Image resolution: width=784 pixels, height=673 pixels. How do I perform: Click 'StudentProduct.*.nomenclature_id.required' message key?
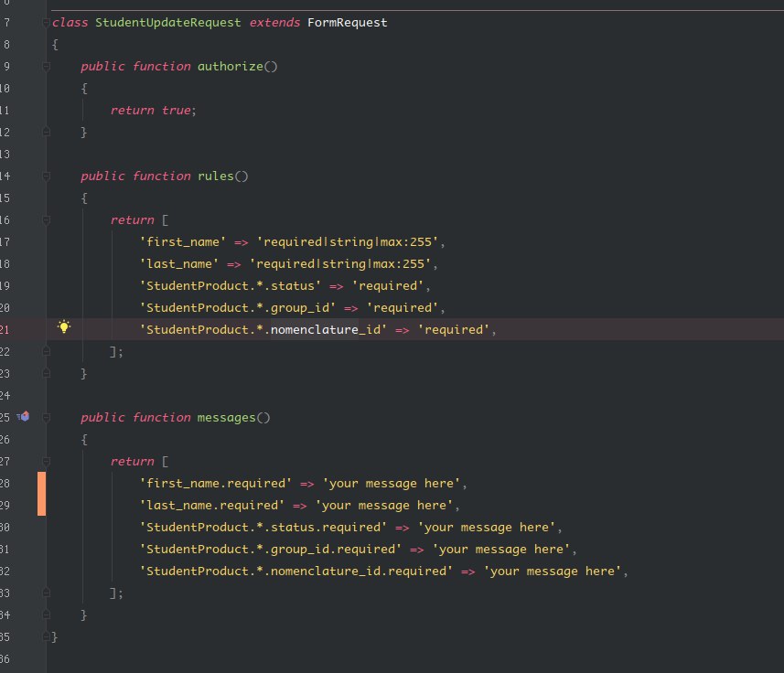point(296,572)
